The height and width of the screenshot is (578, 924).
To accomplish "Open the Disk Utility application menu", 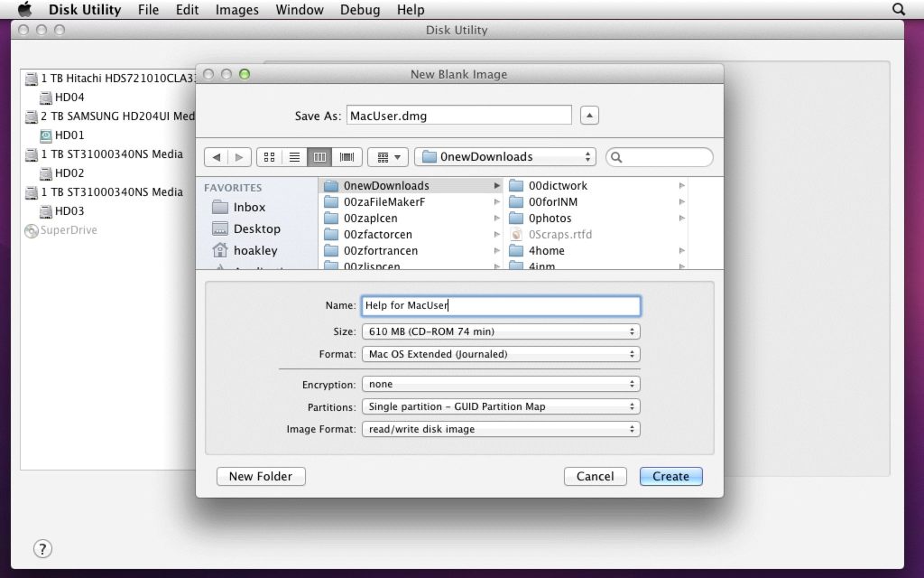I will click(85, 9).
